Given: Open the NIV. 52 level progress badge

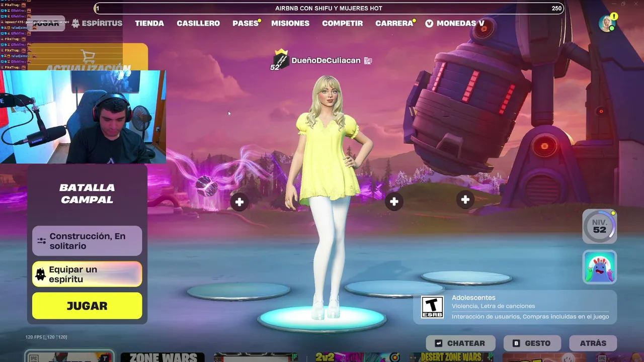Looking at the screenshot, I should coord(599,226).
